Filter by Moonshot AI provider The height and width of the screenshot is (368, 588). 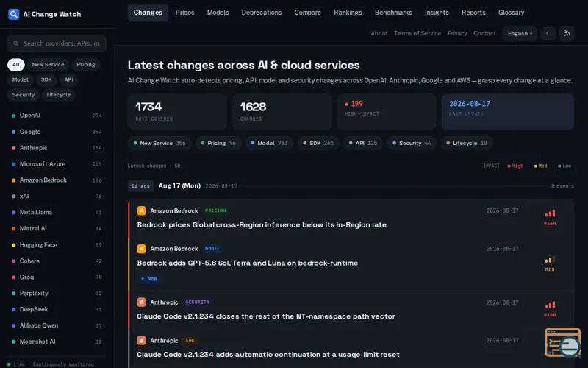click(57, 342)
